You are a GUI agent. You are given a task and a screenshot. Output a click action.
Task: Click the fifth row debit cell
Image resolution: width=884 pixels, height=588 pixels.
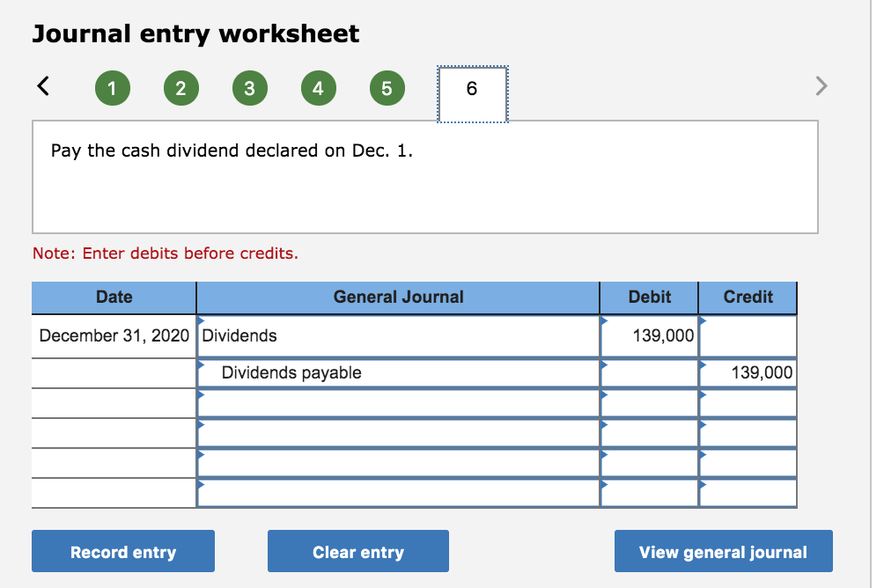650,463
